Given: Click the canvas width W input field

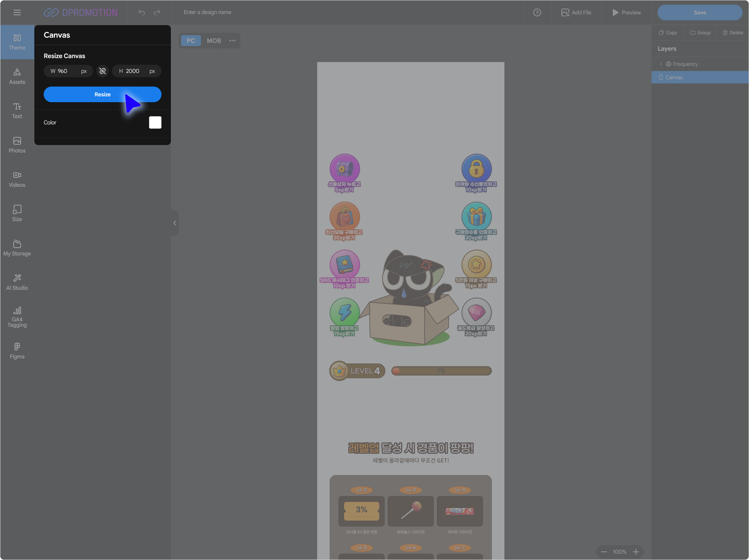Looking at the screenshot, I should click(68, 71).
